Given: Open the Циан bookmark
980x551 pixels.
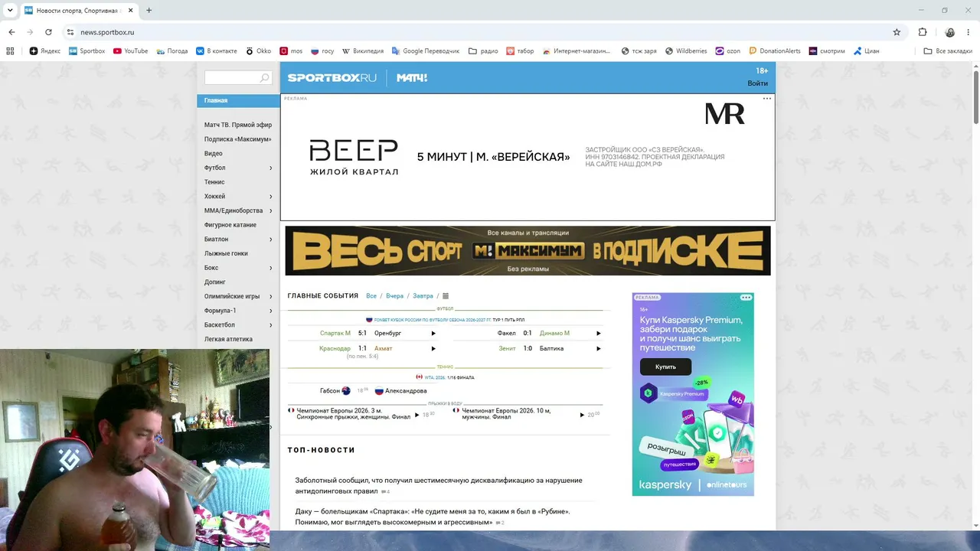Looking at the screenshot, I should [x=866, y=51].
